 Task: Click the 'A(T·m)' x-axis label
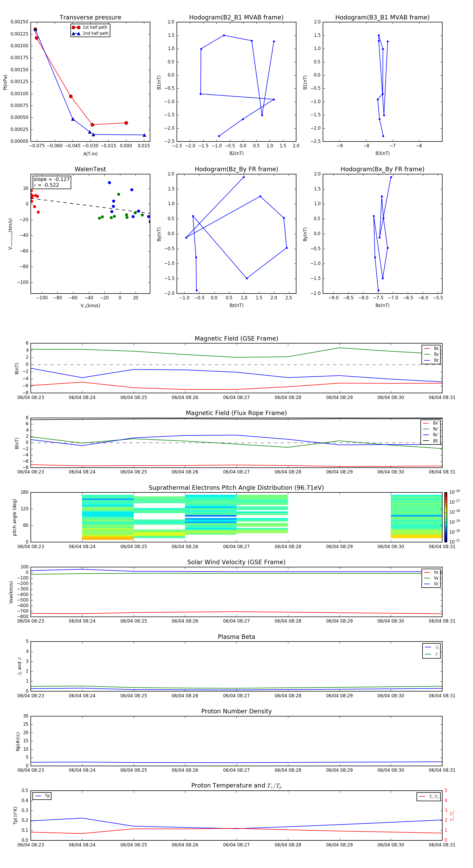point(90,154)
